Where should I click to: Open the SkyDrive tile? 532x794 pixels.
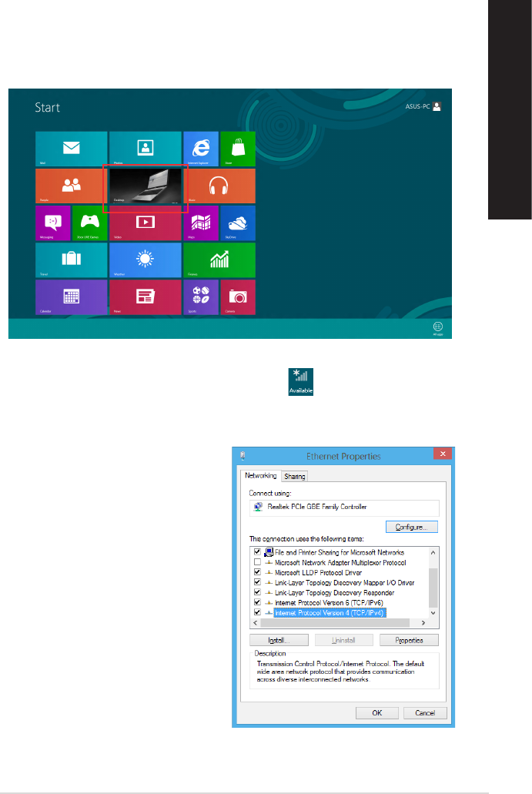[x=238, y=223]
